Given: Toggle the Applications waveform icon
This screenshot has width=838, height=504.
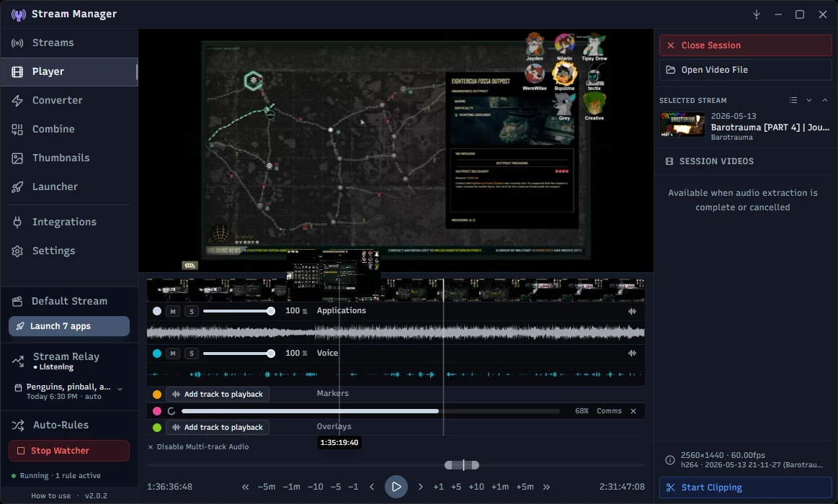Looking at the screenshot, I should pos(632,311).
